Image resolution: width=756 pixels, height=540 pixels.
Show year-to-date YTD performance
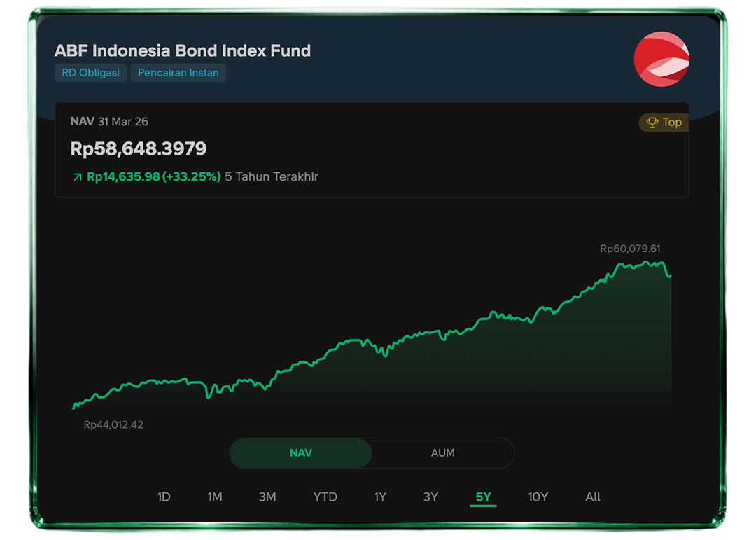(325, 497)
